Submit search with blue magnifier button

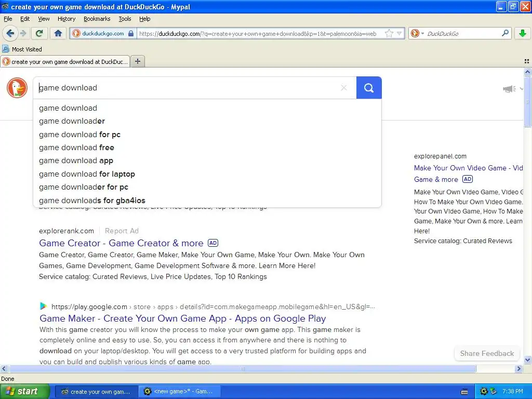pyautogui.click(x=369, y=88)
